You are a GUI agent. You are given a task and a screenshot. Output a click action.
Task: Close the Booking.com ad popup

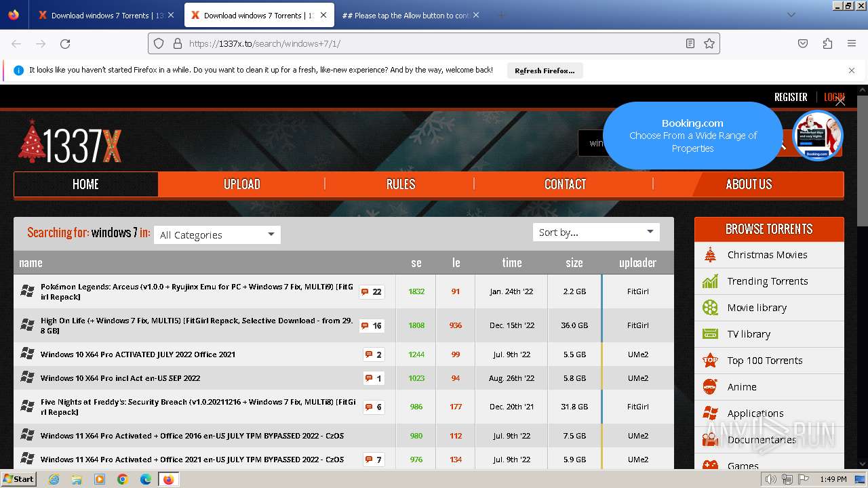840,102
